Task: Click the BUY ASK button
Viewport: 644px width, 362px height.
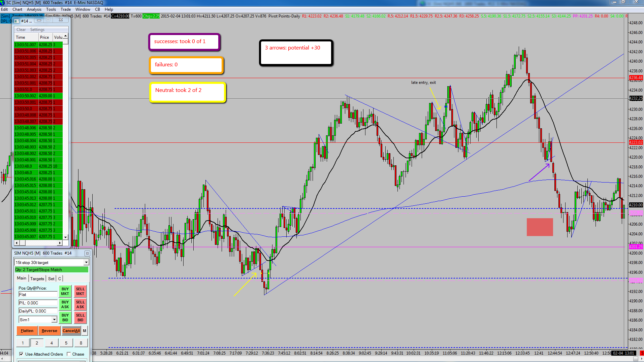Action: [65, 304]
